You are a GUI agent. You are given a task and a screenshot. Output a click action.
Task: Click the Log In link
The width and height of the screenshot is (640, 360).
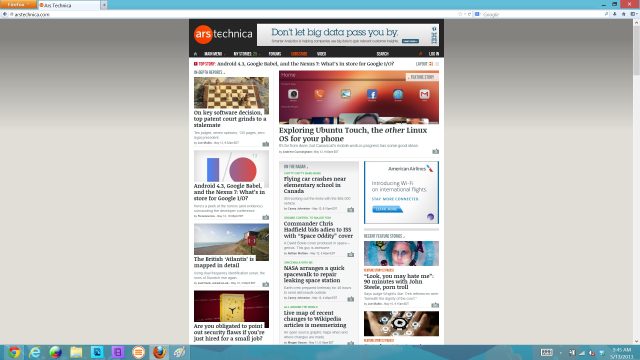(434, 54)
